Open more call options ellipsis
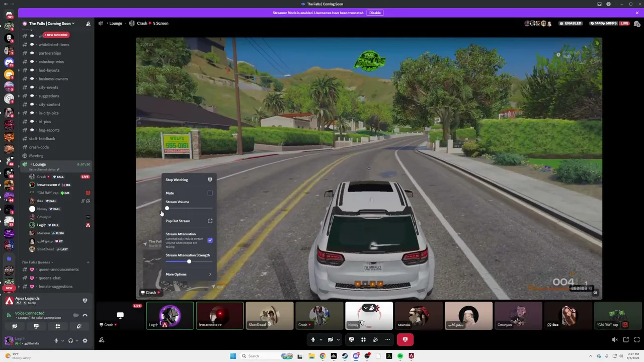644x362 pixels. pyautogui.click(x=387, y=340)
